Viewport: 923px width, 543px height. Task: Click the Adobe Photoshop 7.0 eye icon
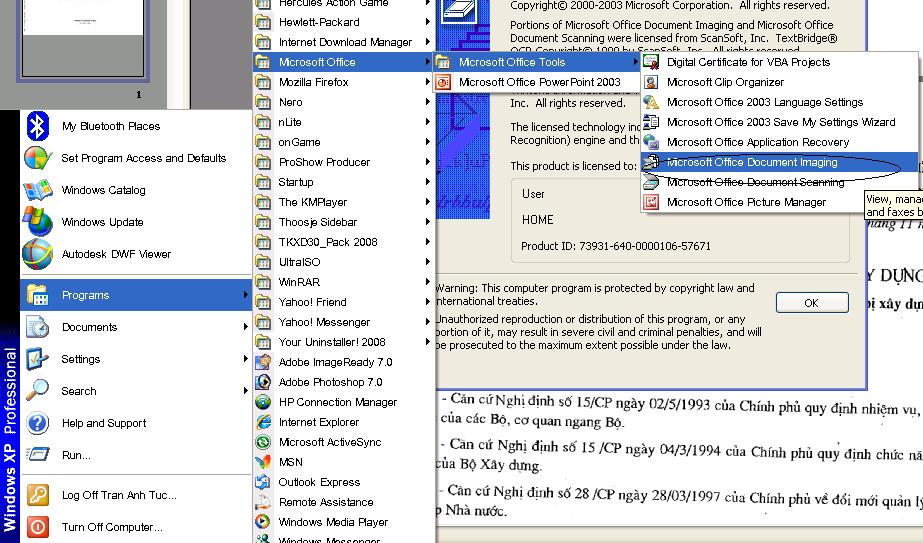[x=263, y=382]
